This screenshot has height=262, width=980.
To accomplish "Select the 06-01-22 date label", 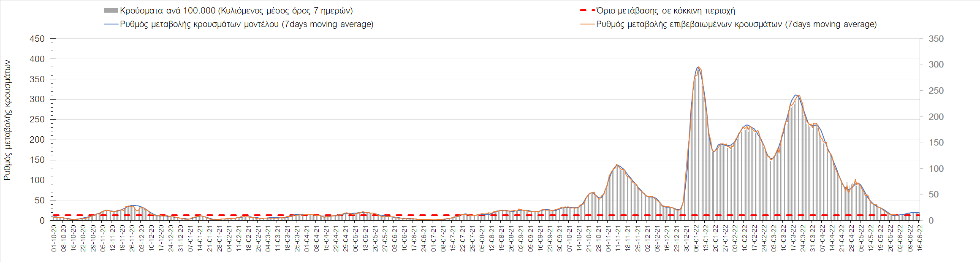I will point(696,238).
